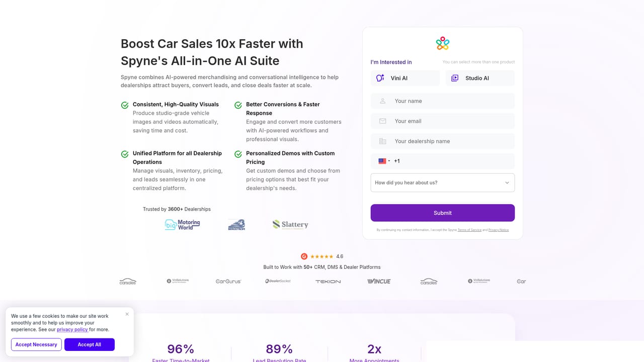Click the check icon beside Personalized Demos heading
This screenshot has height=362, width=644.
pyautogui.click(x=238, y=154)
